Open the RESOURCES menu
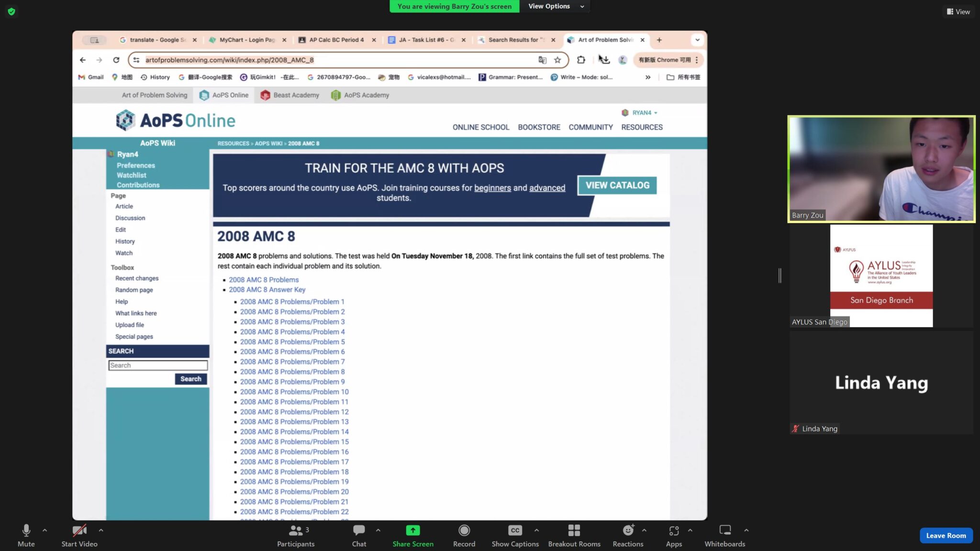980x551 pixels. tap(642, 127)
